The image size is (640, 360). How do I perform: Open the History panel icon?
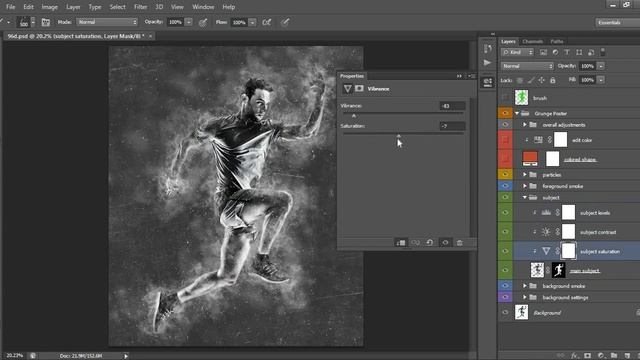tap(487, 49)
